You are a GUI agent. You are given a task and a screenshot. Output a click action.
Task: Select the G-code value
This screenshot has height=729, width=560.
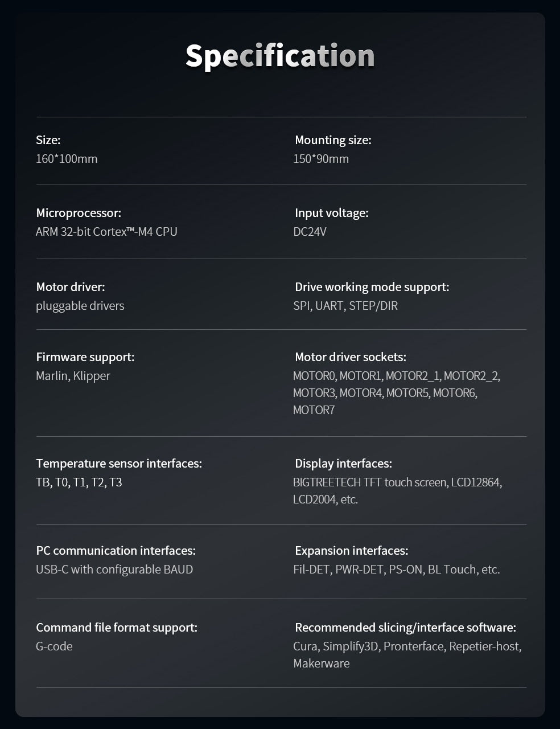(54, 646)
